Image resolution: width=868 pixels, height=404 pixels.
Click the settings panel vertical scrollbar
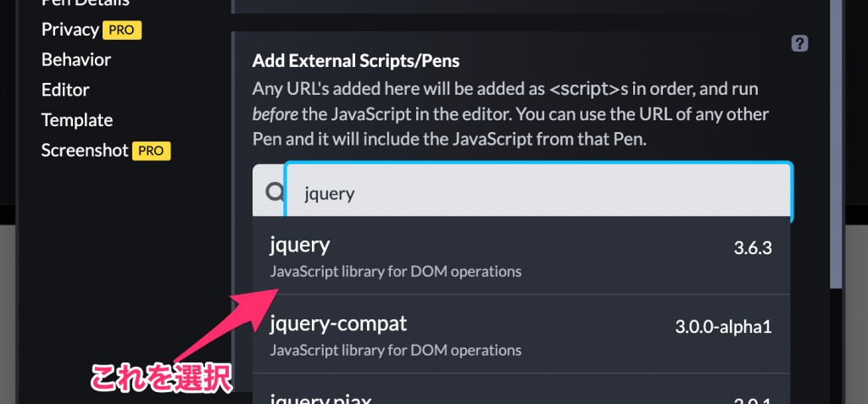pyautogui.click(x=836, y=144)
